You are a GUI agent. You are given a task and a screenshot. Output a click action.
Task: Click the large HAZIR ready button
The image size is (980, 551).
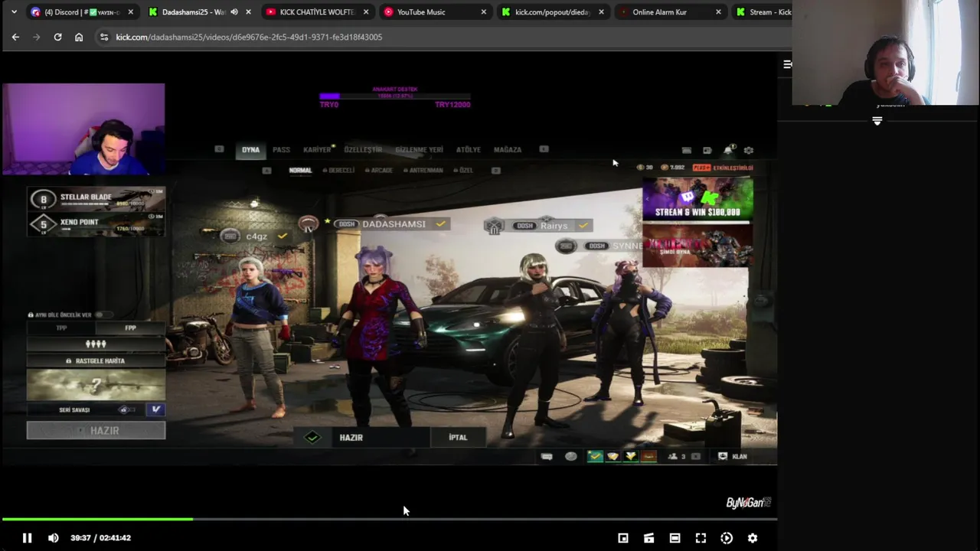(x=96, y=431)
